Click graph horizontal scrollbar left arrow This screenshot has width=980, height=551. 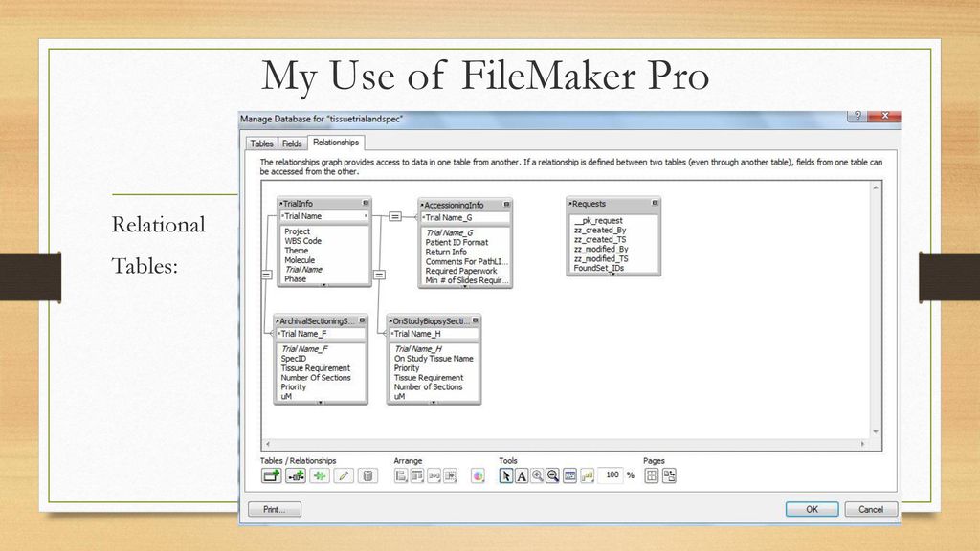coord(268,444)
